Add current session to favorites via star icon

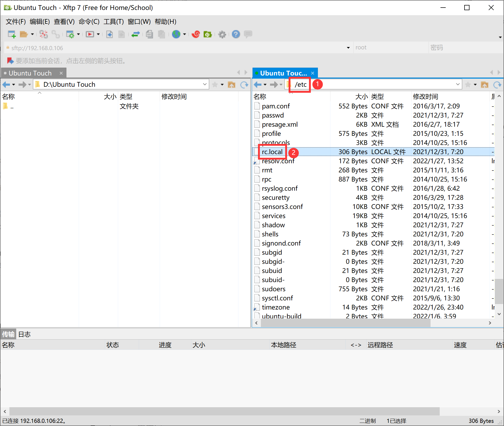(x=468, y=84)
